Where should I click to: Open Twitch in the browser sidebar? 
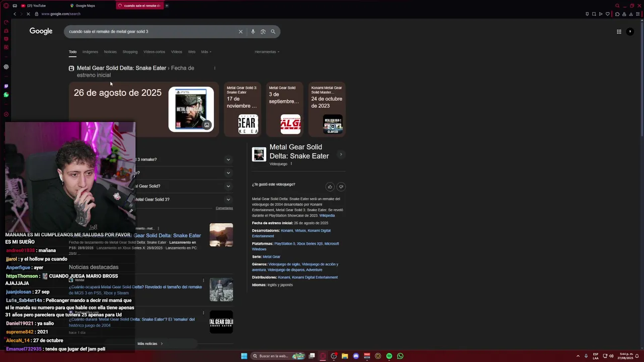[6, 86]
